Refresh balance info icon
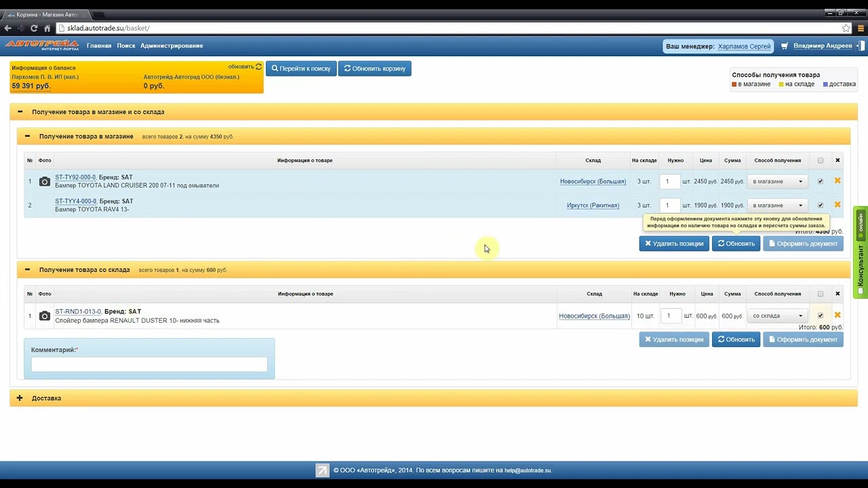868x488 pixels. click(x=258, y=66)
